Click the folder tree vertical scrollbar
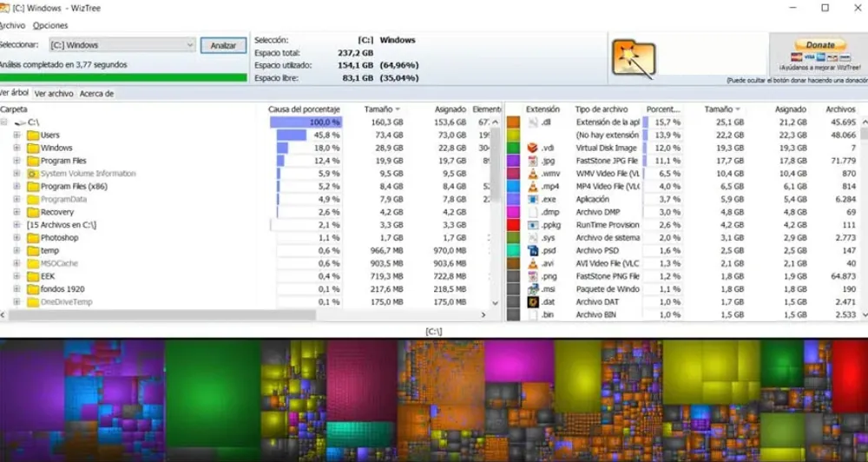Screen dimensions: 868x462 (495, 166)
